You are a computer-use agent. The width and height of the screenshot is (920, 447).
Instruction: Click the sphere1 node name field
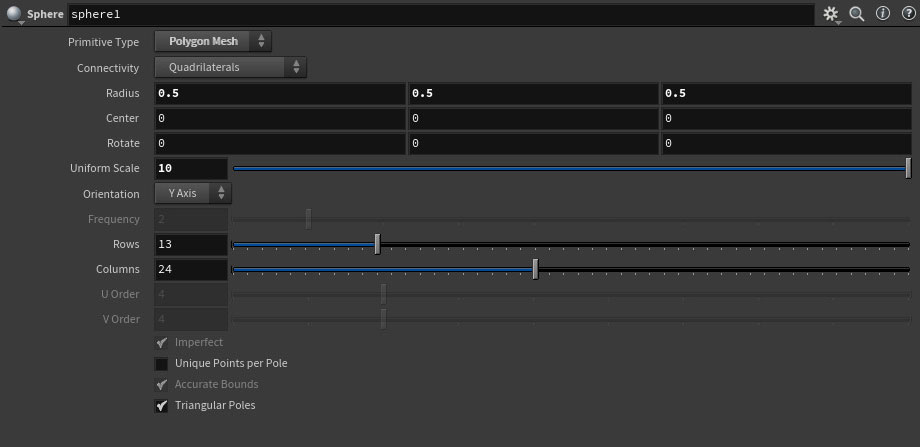441,15
